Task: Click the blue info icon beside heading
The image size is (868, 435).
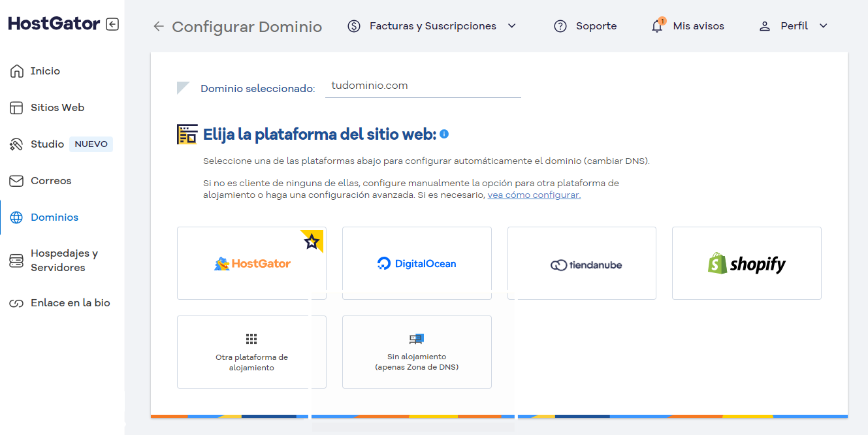Action: pos(444,134)
